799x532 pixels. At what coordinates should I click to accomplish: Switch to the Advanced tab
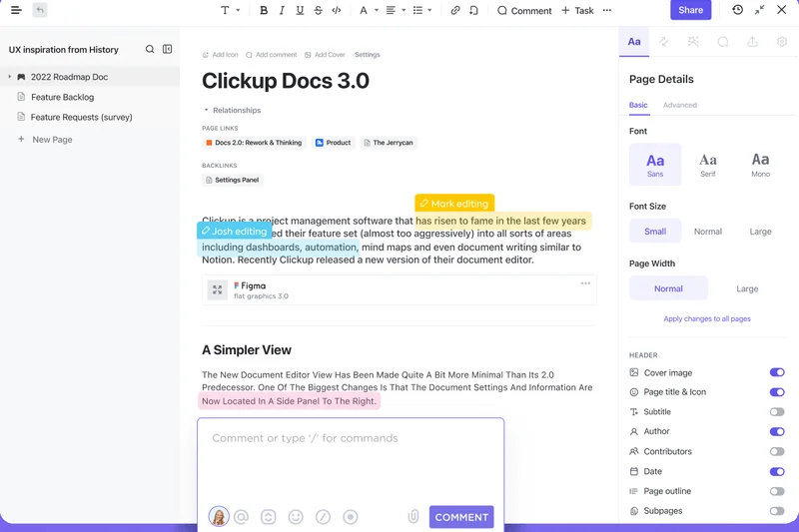680,105
